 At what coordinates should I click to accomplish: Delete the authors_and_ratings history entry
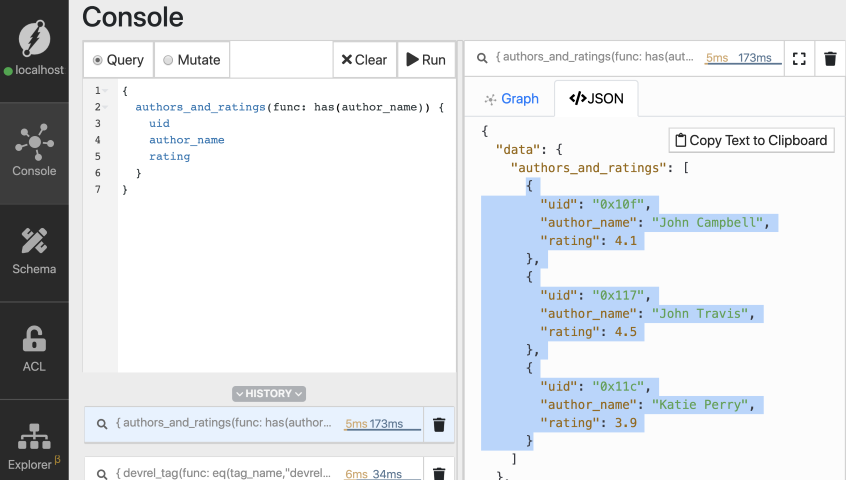point(438,425)
